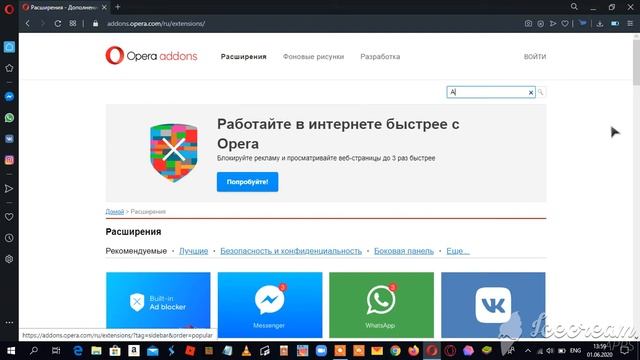
Task: Click the address bar URL
Action: 156,24
